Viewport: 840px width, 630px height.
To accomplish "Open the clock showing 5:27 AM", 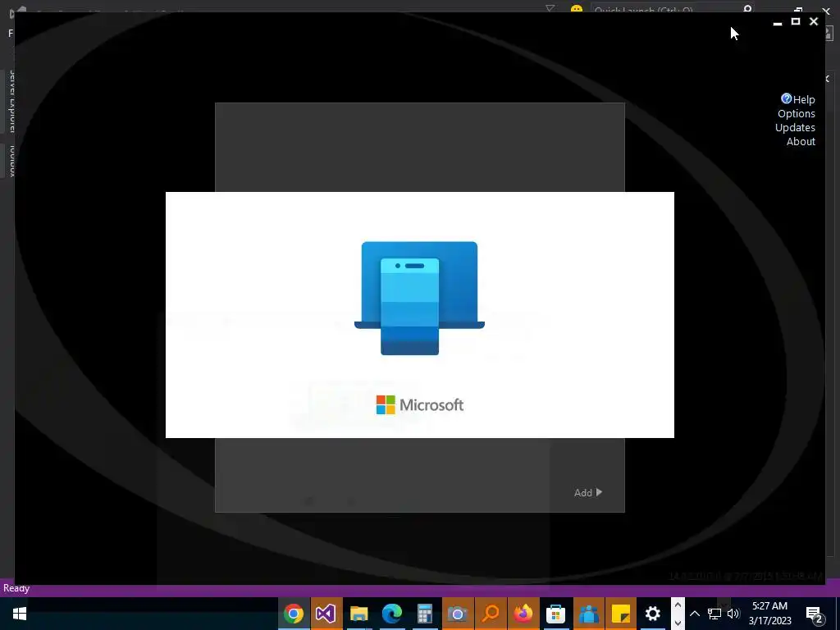I will (769, 614).
